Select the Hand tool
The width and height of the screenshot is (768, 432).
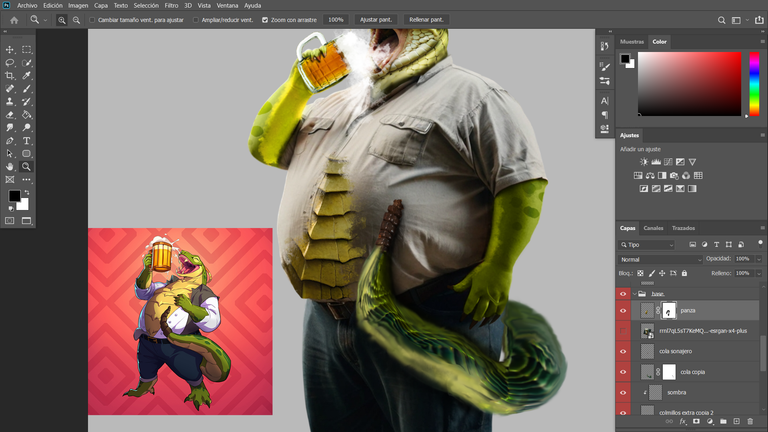click(10, 167)
